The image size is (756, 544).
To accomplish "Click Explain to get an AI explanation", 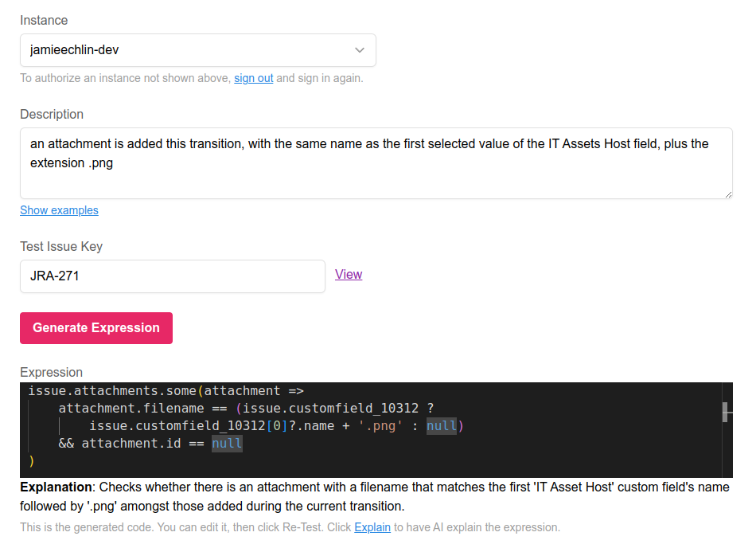I will coord(372,527).
